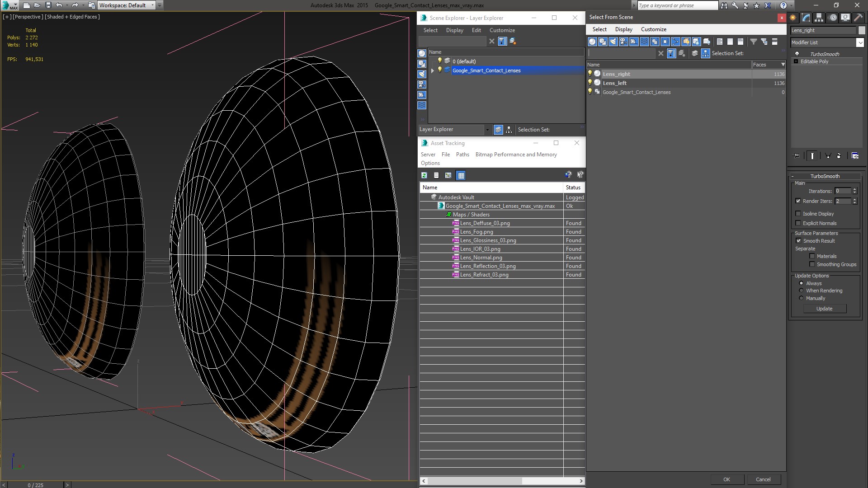Open Options menu in Asset Tracking
This screenshot has height=488, width=868.
click(430, 163)
